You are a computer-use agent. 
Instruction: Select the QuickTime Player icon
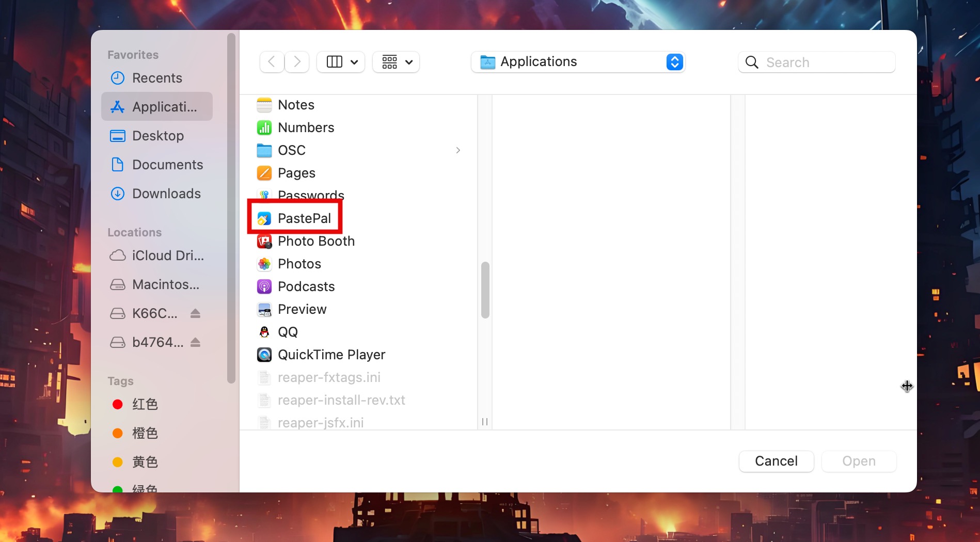pos(264,355)
